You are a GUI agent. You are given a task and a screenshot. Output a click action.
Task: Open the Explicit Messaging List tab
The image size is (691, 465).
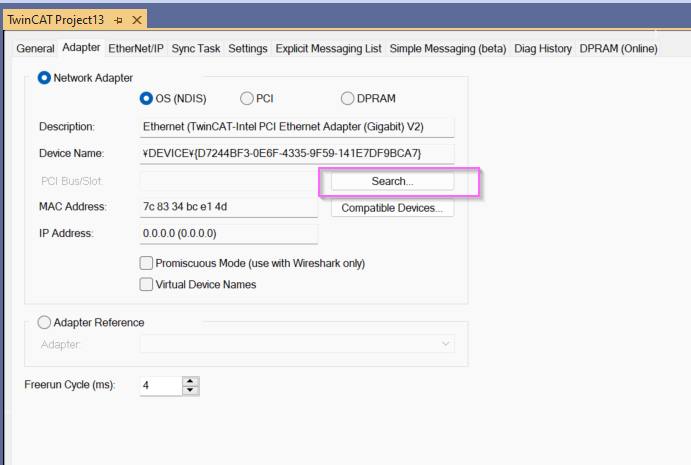(x=328, y=48)
